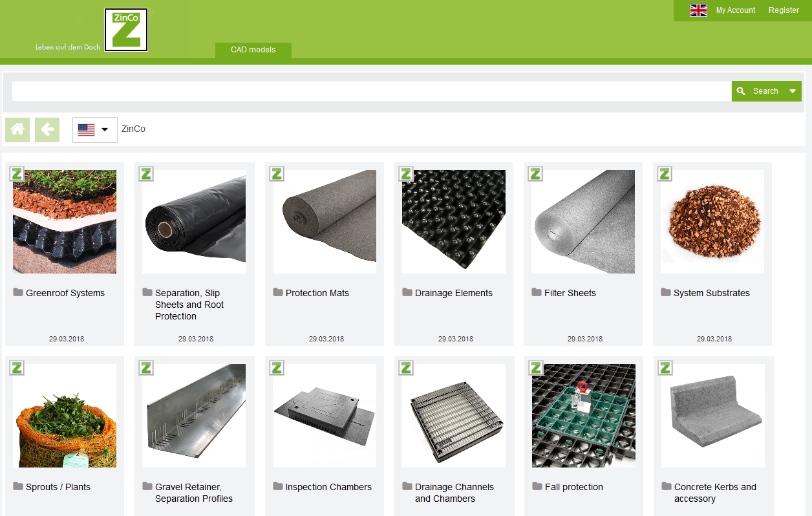Click the ZinCo breadcrumb text
Viewport: 812px width, 516px height.
(x=133, y=129)
